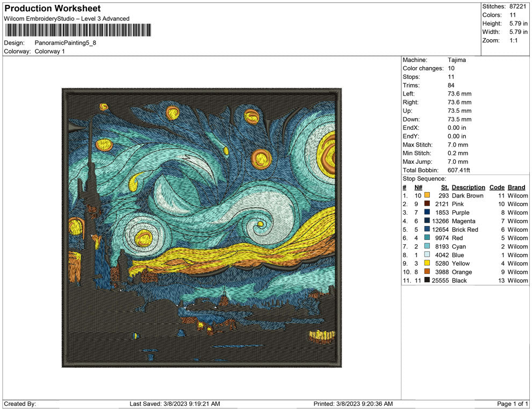Click the Down value 73.5 mm
The width and height of the screenshot is (532, 409).
click(459, 119)
